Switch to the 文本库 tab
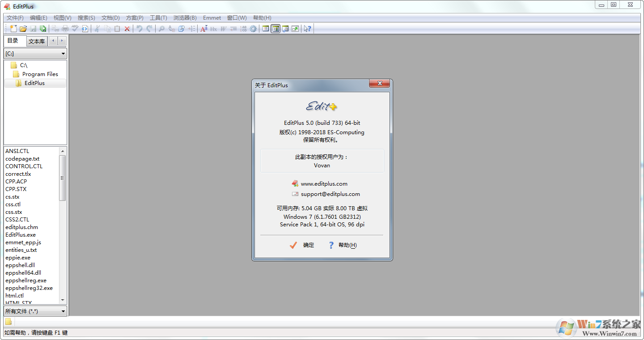 [37, 41]
